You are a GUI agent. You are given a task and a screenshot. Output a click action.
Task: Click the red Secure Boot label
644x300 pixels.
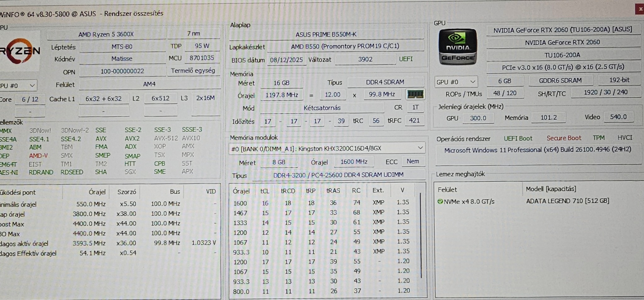564,138
